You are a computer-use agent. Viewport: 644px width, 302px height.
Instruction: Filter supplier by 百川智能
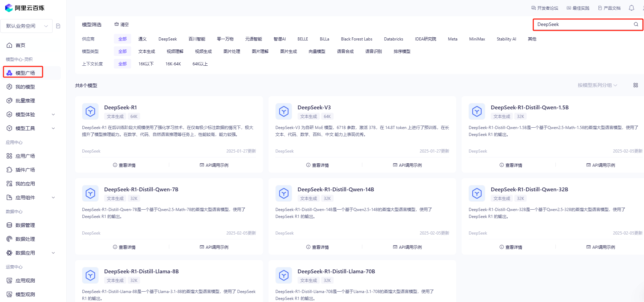point(197,39)
